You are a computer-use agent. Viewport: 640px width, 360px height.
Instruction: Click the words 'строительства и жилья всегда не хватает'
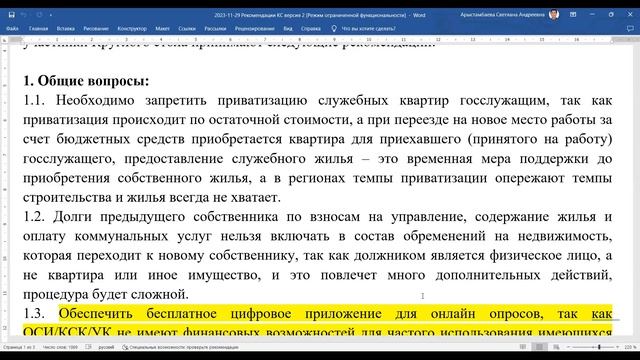152,198
